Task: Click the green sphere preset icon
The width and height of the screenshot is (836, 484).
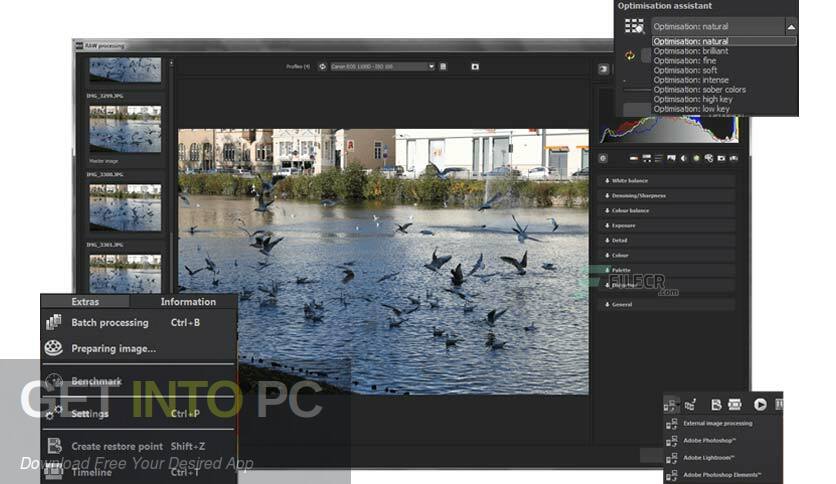Action: 696,158
